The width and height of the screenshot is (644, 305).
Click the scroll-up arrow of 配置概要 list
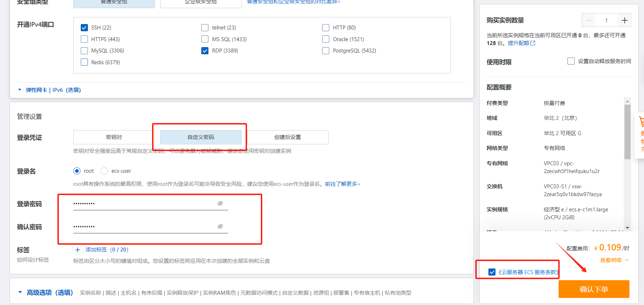[627, 101]
